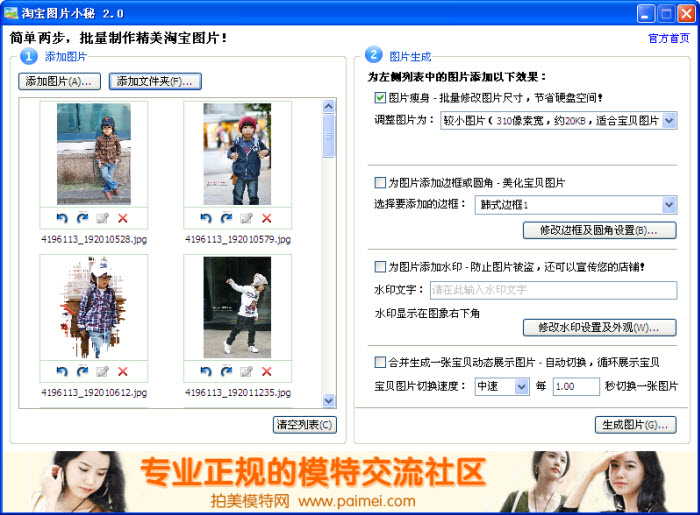Click image list scrollbar down arrow
Viewport: 700px width, 515px height.
tap(329, 400)
